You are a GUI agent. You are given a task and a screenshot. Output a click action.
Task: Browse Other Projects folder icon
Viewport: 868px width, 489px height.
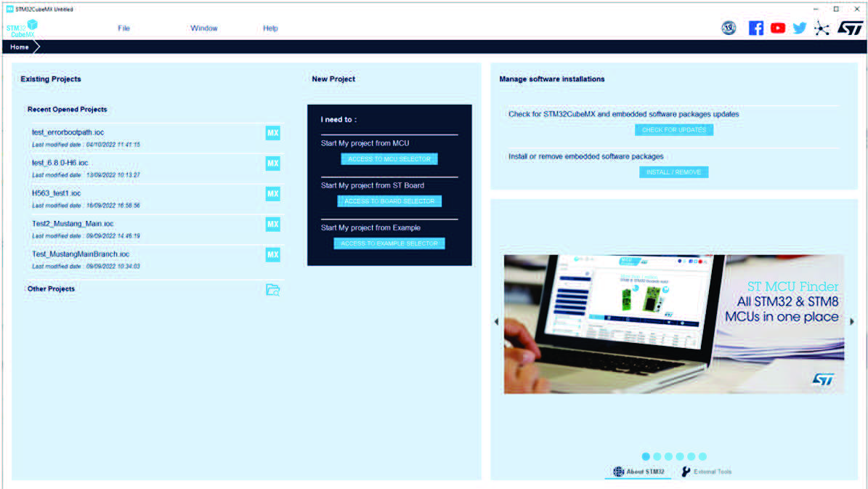pyautogui.click(x=273, y=290)
